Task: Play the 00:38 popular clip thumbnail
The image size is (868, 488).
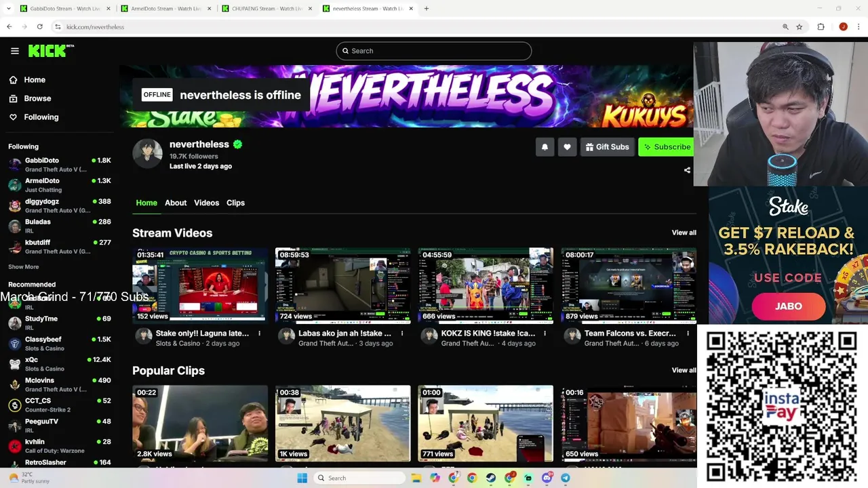Action: 342,424
